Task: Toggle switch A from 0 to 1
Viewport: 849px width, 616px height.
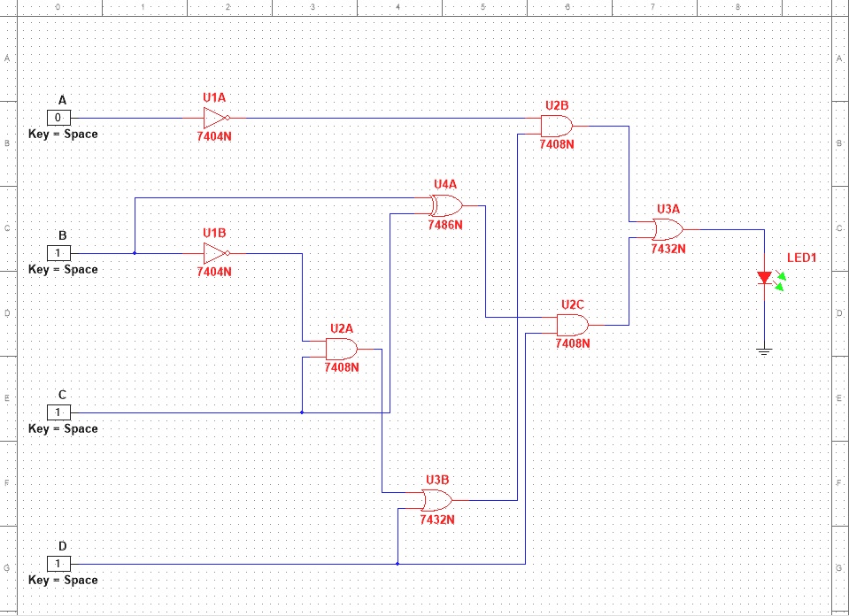Action: coord(58,117)
